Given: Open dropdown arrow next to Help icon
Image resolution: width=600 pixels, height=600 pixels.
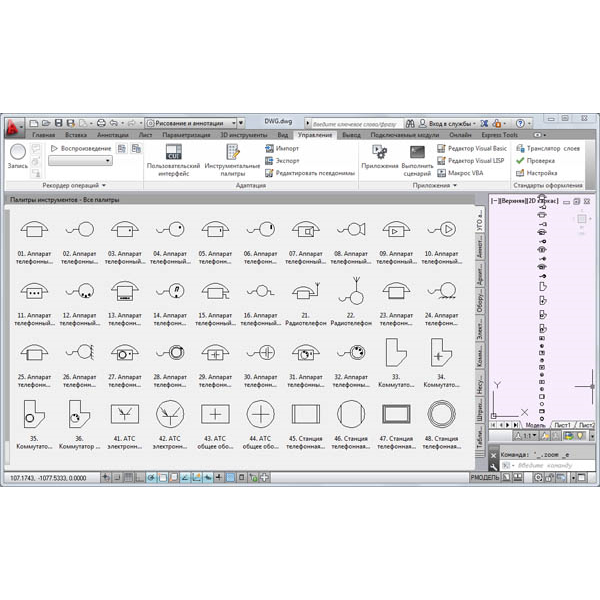Looking at the screenshot, I should [x=529, y=124].
